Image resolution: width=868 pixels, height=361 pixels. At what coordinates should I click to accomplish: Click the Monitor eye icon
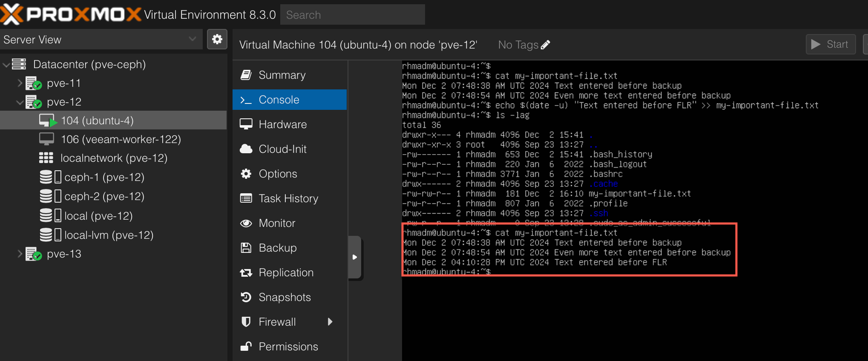(x=246, y=223)
